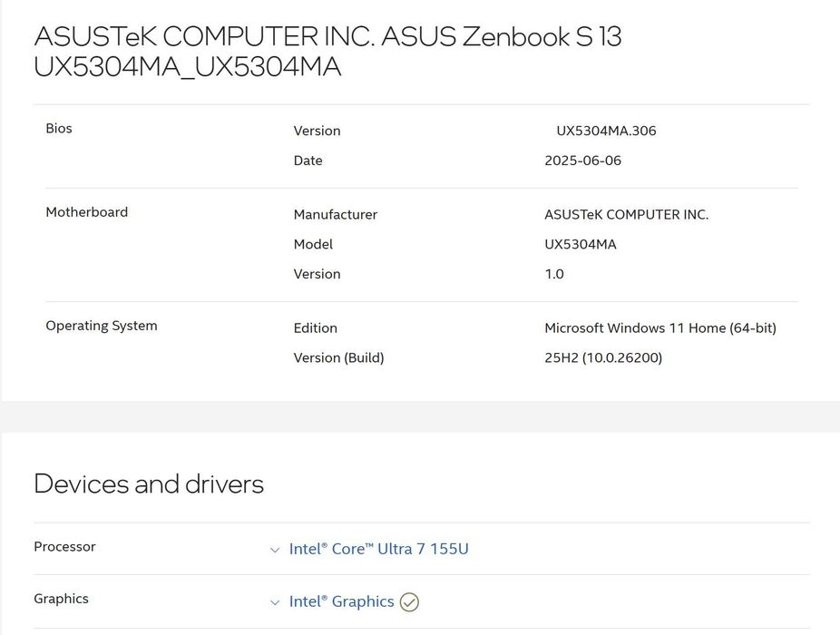Expand the Graphics chevron arrow
Image resolution: width=840 pixels, height=635 pixels.
275,602
